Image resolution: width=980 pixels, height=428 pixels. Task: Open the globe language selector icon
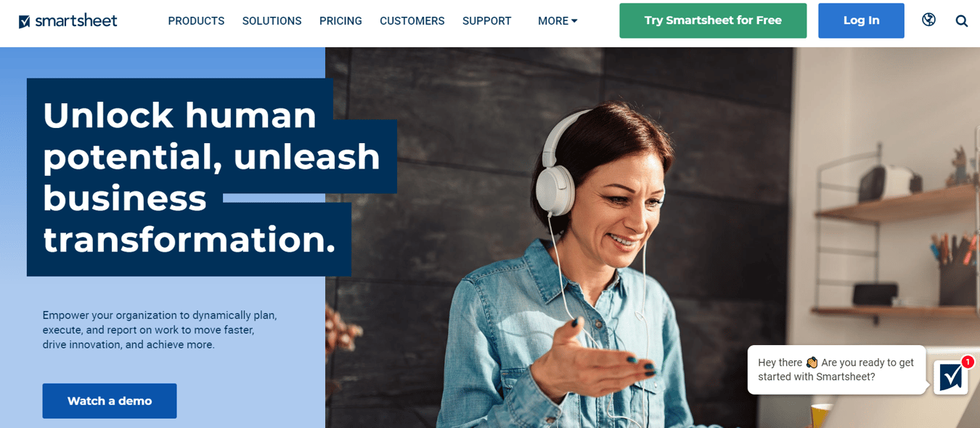pos(928,20)
